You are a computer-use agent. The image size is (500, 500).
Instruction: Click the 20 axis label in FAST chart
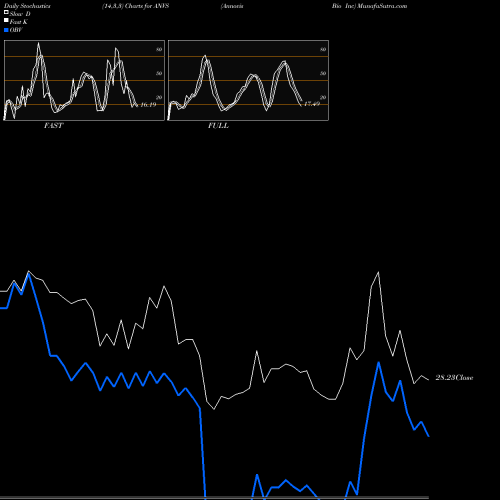(159, 97)
